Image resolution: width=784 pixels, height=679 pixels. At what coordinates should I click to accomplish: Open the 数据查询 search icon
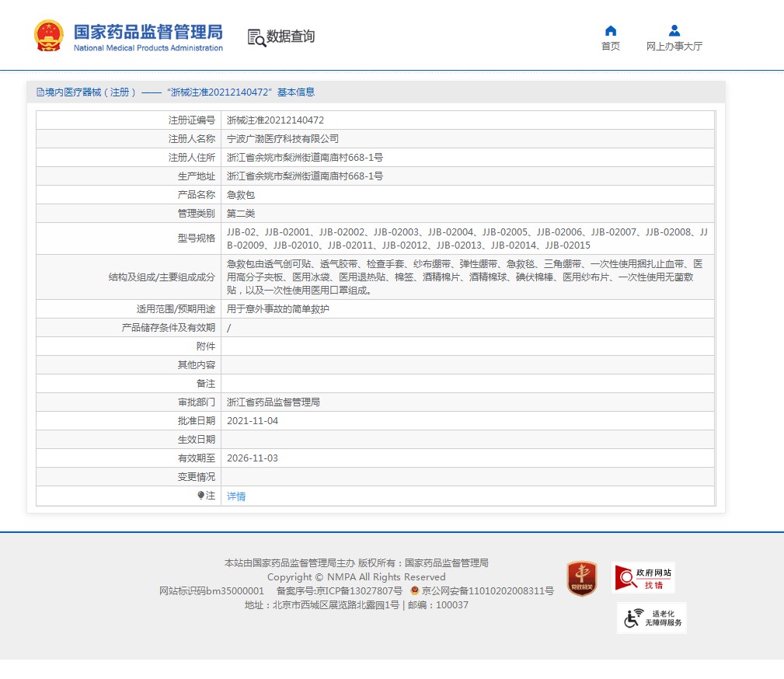click(256, 37)
